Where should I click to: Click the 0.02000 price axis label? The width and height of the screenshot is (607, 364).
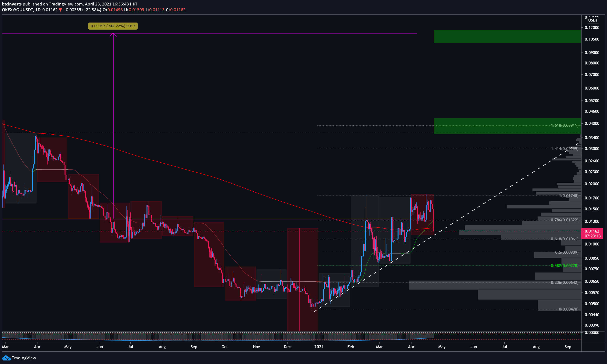(592, 184)
